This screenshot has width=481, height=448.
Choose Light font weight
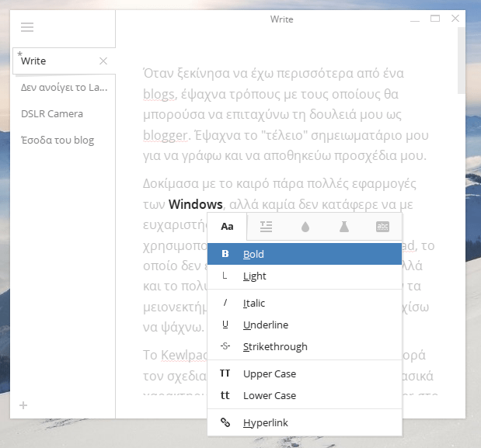click(x=305, y=276)
